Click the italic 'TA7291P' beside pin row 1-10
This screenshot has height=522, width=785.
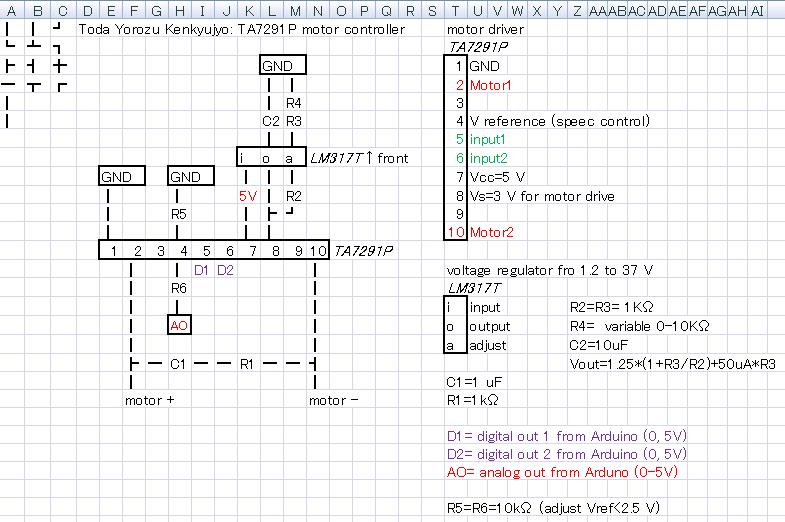point(363,251)
